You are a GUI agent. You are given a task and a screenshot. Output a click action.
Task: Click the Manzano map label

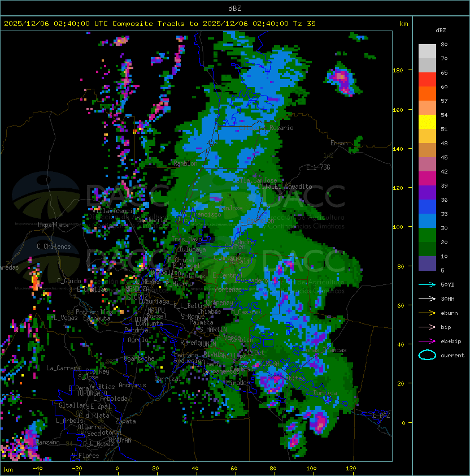click(x=47, y=442)
